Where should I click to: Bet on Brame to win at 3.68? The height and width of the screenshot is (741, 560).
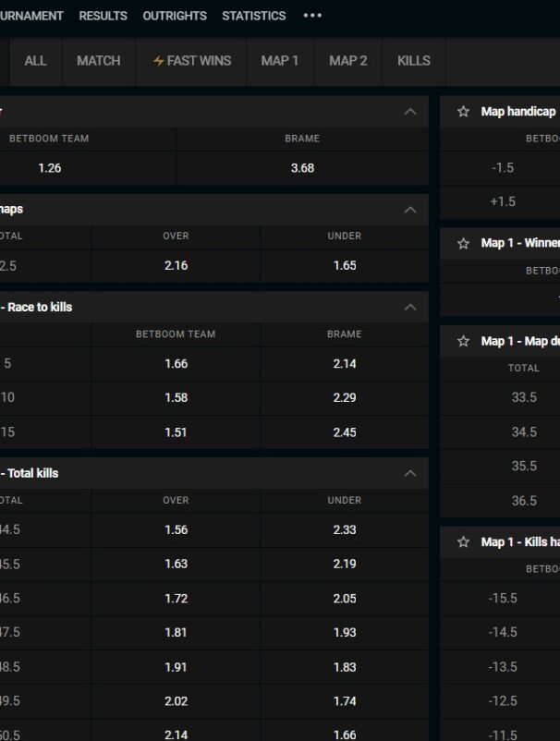302,168
